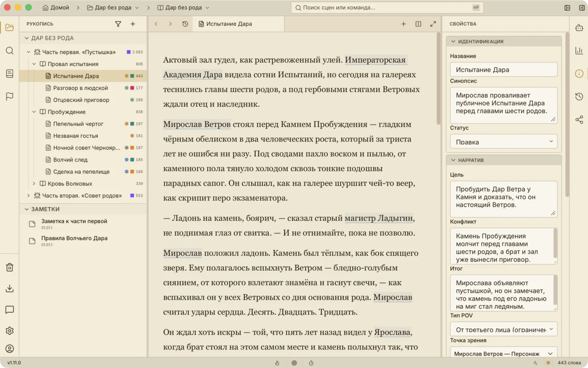
Task: Open the trash icon in sidebar
Action: [x=9, y=268]
